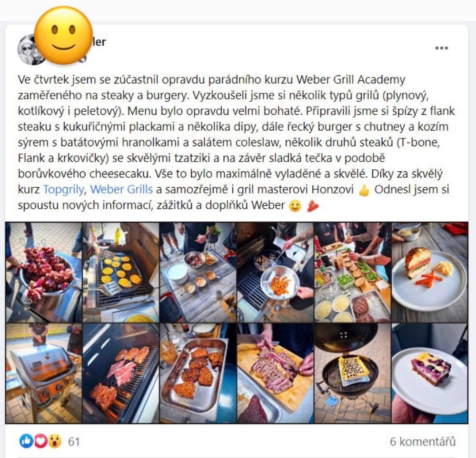Open the flank steak skewers photo

point(44,273)
